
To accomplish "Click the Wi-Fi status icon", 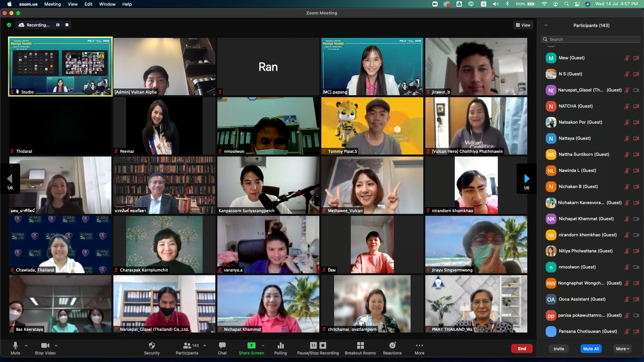I will [544, 4].
